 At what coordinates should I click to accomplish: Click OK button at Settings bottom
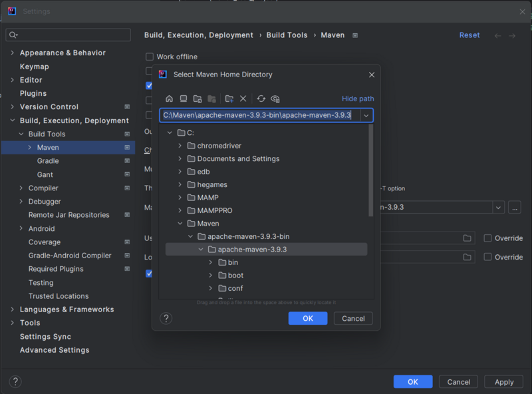[413, 382]
